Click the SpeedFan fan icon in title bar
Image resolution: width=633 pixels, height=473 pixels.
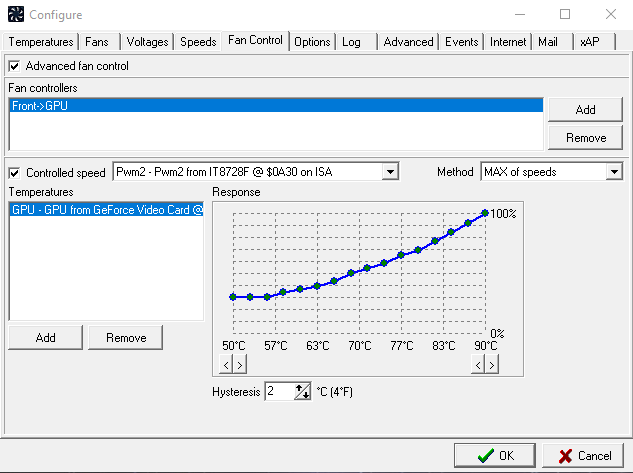coord(16,14)
